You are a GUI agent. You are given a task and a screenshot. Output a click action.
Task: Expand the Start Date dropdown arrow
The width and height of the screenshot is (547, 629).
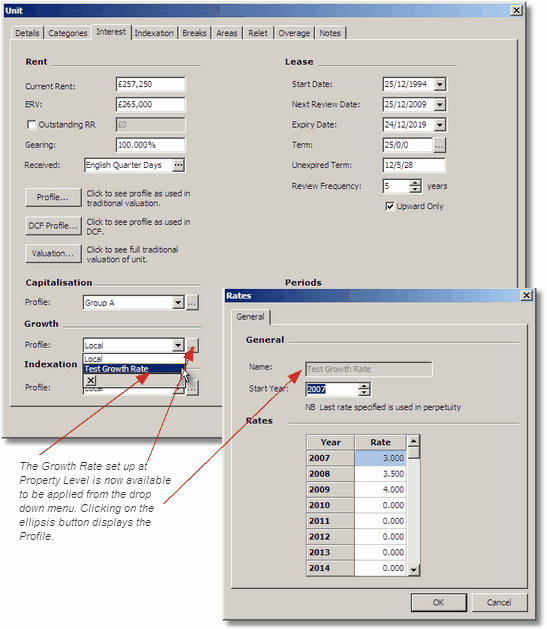pyautogui.click(x=440, y=84)
